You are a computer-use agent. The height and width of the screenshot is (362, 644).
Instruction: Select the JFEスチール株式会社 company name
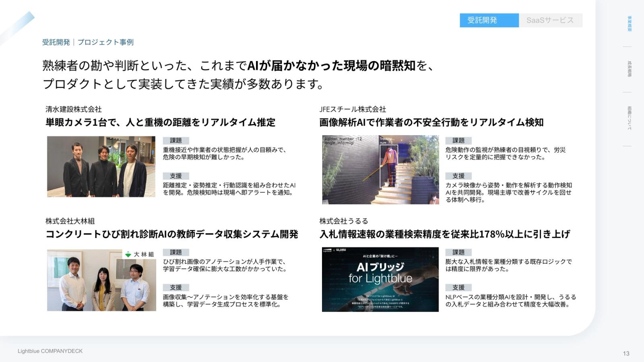click(353, 109)
